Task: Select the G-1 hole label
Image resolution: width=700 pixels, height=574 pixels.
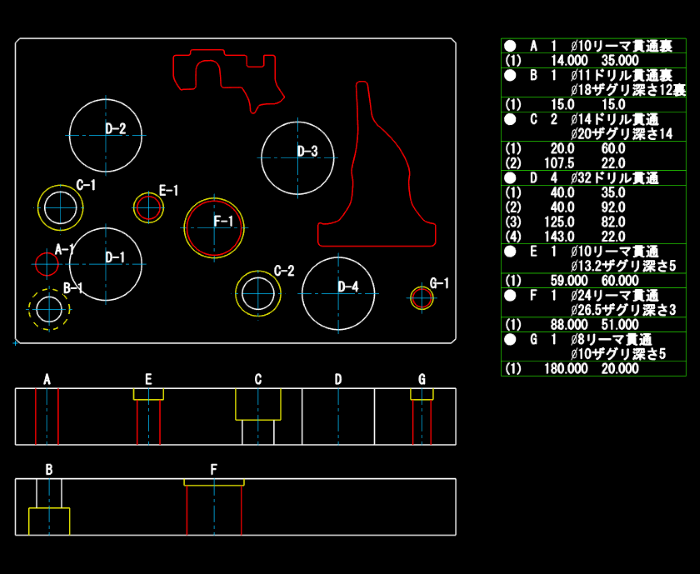Action: (x=439, y=283)
